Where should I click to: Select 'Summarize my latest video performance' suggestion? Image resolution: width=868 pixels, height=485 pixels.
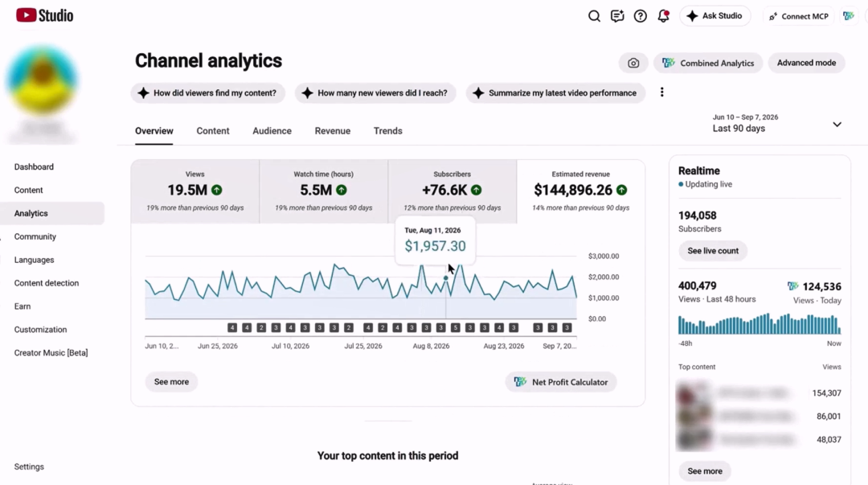click(x=555, y=93)
